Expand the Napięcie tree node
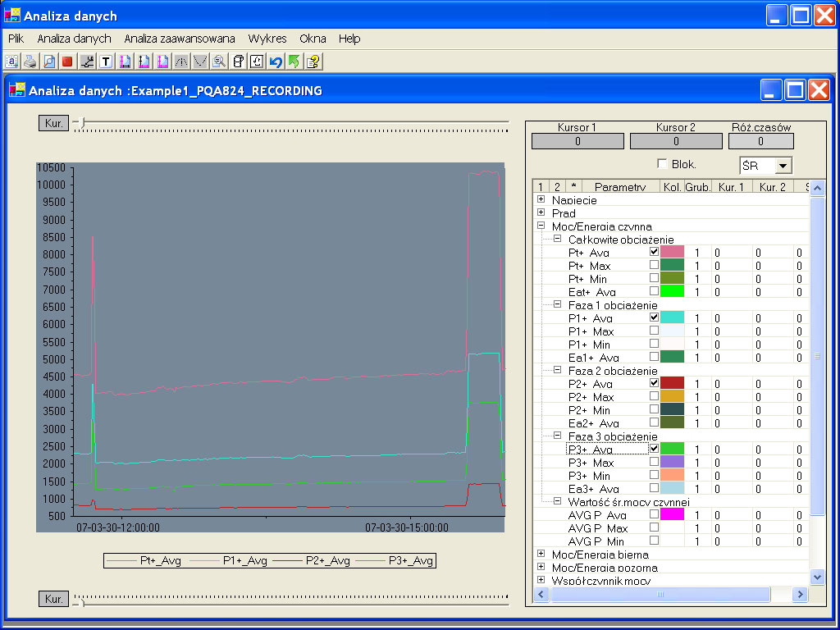Image resolution: width=840 pixels, height=630 pixels. click(x=541, y=199)
